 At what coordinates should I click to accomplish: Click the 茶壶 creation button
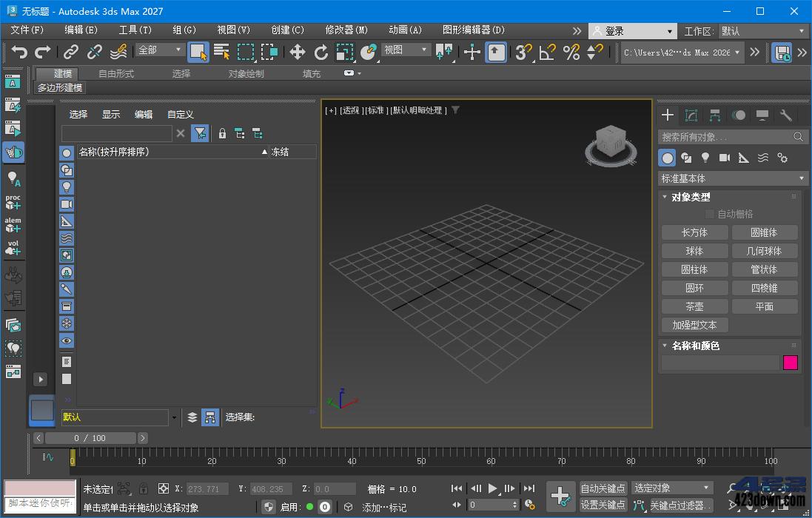[694, 306]
